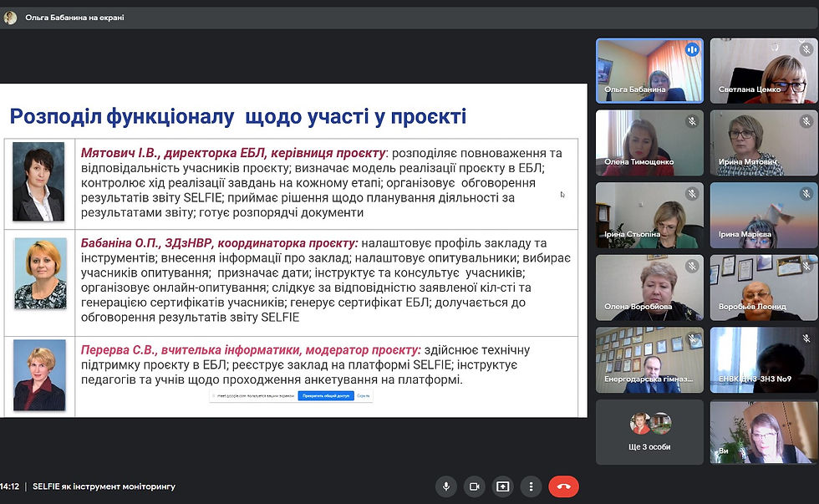Select Ирина Мятович's video tile
Screen dimensions: 819x504
click(x=764, y=143)
